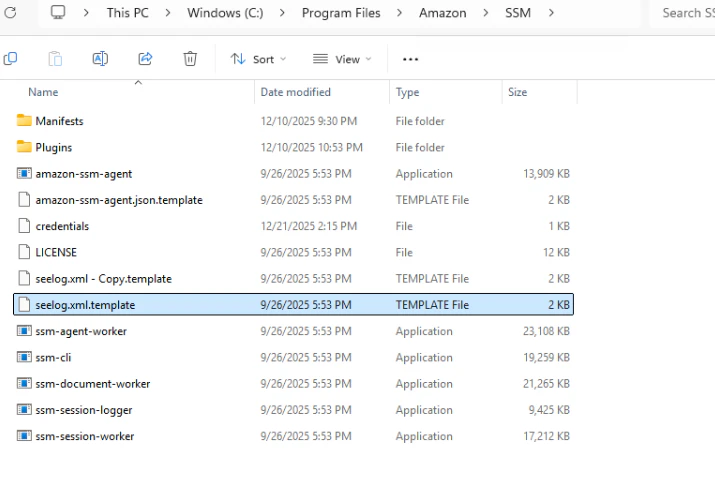The height and width of the screenshot is (480, 715).
Task: Go to Windows (C:) breadcrumb
Action: pos(225,13)
